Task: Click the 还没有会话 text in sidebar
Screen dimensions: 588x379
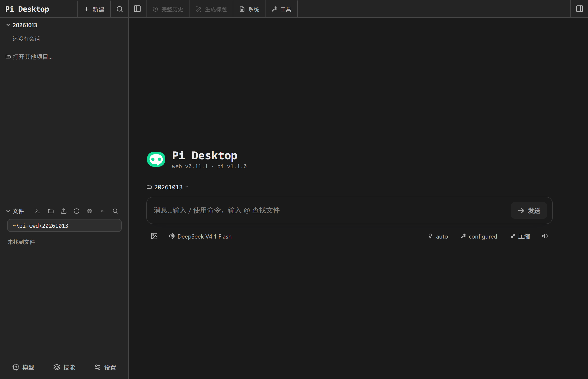Action: [x=26, y=39]
